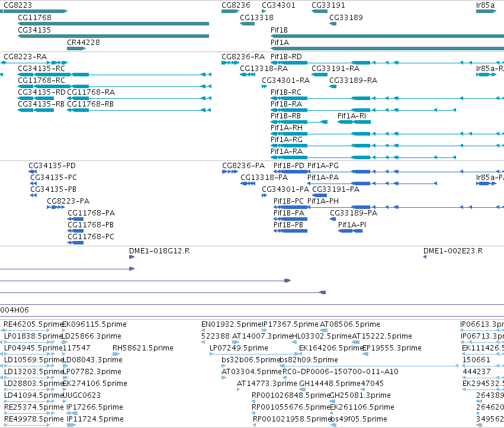Click the CG33189 gene label
The width and height of the screenshot is (504, 428).
[x=346, y=17]
